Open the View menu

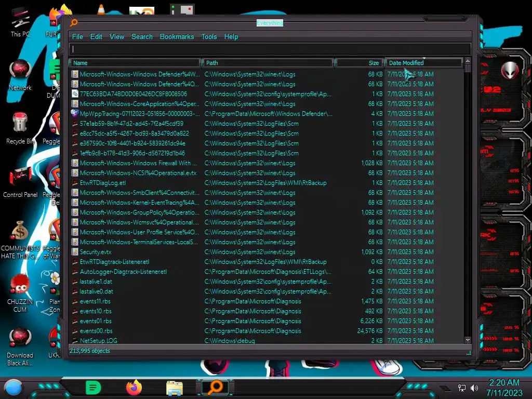[117, 37]
